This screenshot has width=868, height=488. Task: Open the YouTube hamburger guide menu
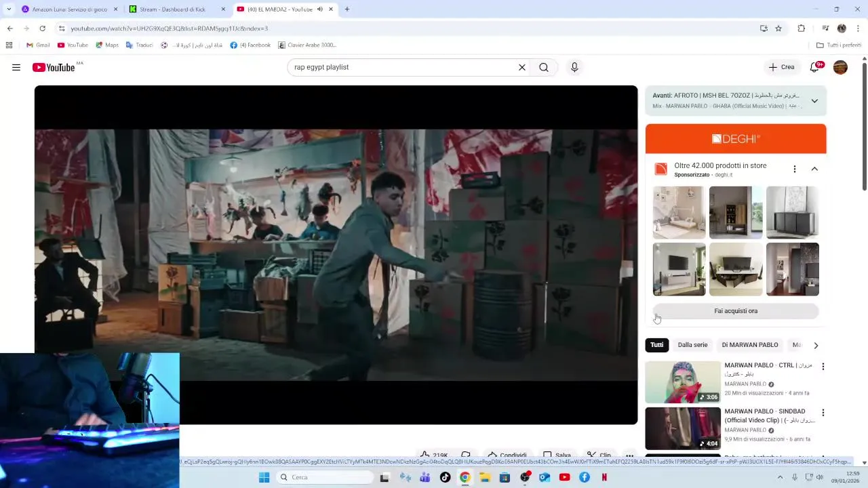[x=16, y=67]
